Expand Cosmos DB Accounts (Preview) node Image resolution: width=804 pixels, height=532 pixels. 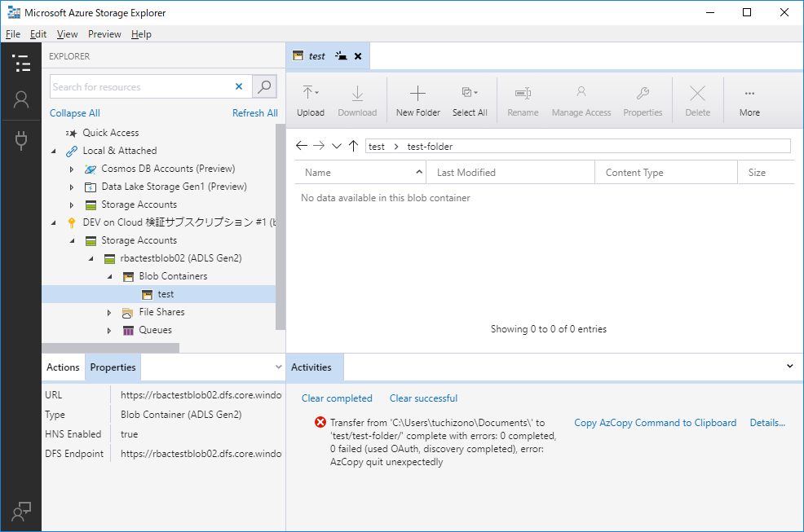point(73,169)
